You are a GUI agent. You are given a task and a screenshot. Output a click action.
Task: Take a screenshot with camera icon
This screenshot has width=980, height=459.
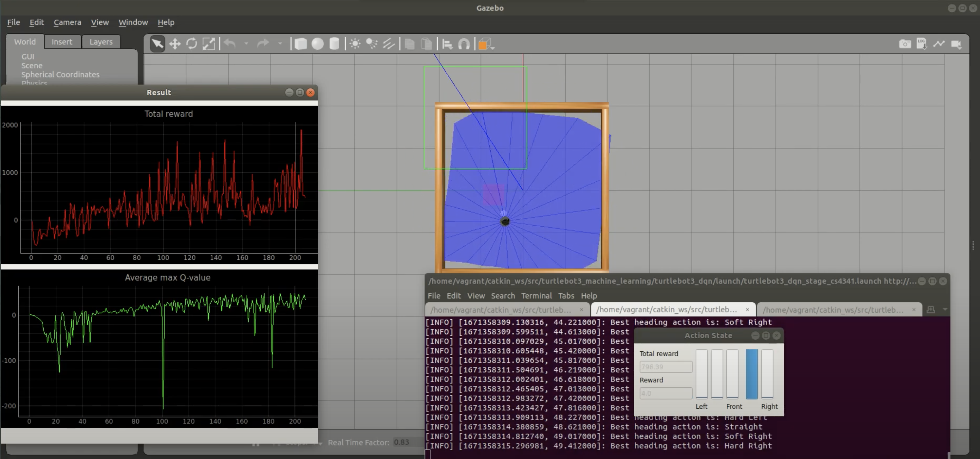point(905,44)
